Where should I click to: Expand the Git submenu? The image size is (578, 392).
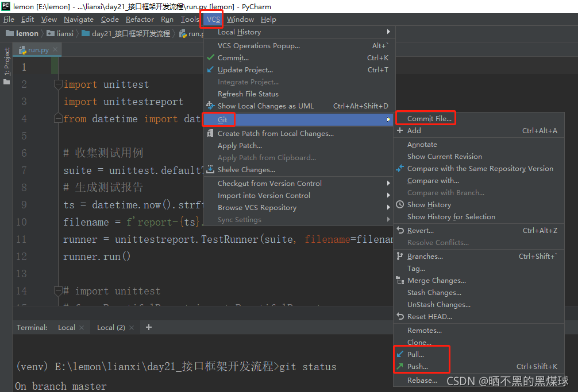298,119
